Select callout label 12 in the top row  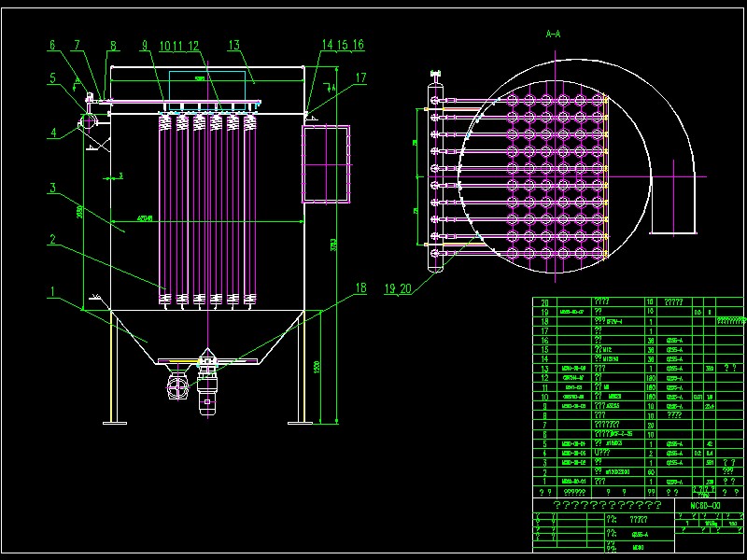pyautogui.click(x=193, y=46)
